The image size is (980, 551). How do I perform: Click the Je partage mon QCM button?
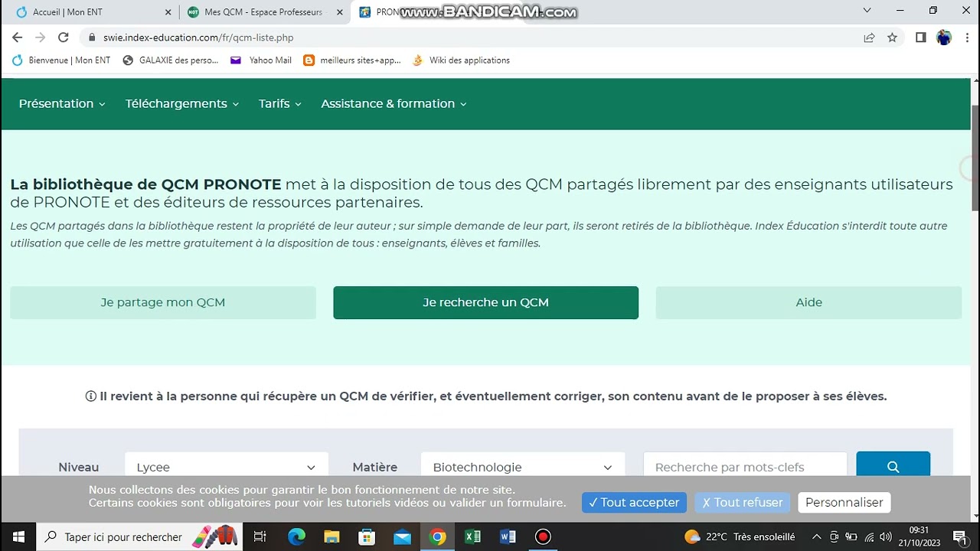click(163, 302)
